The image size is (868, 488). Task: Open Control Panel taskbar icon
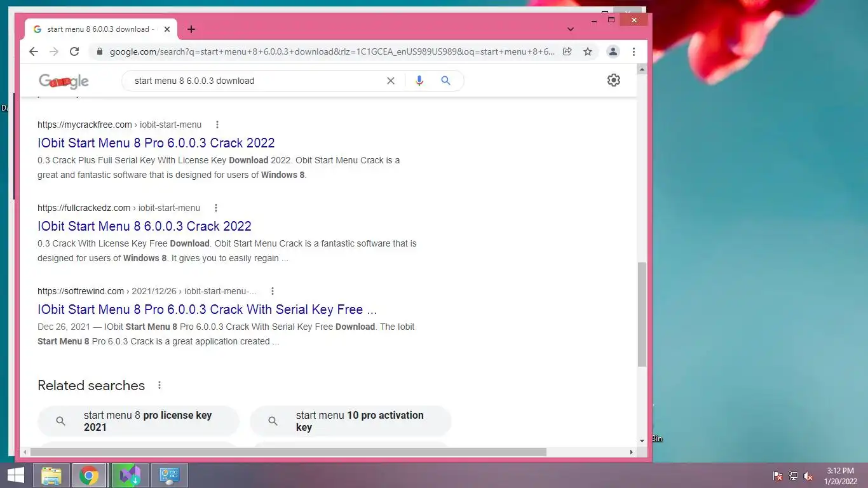click(169, 475)
